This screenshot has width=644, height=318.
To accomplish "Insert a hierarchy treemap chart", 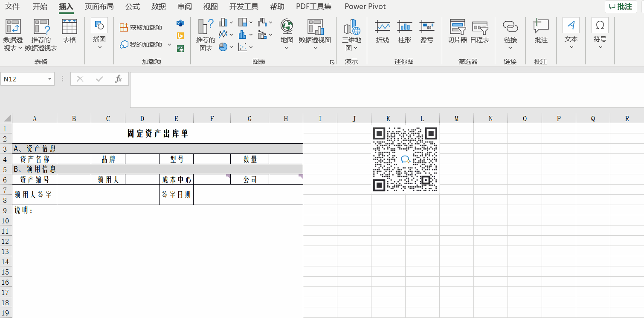I will [243, 22].
